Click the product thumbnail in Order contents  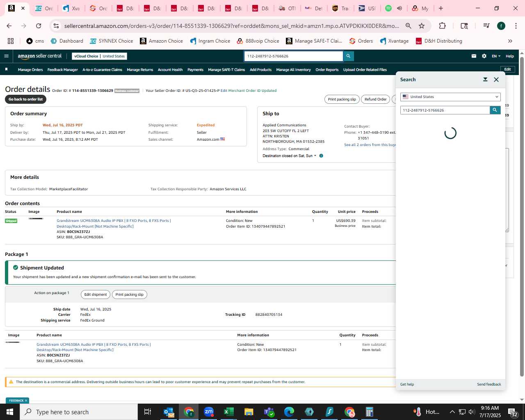(36, 219)
